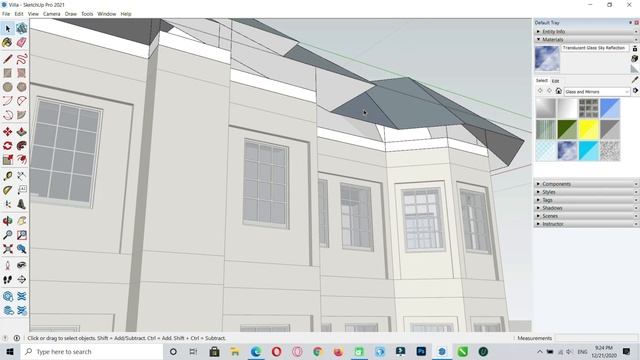640x360 pixels.
Task: Select the Rotated Rectangle tool
Action: (22, 73)
